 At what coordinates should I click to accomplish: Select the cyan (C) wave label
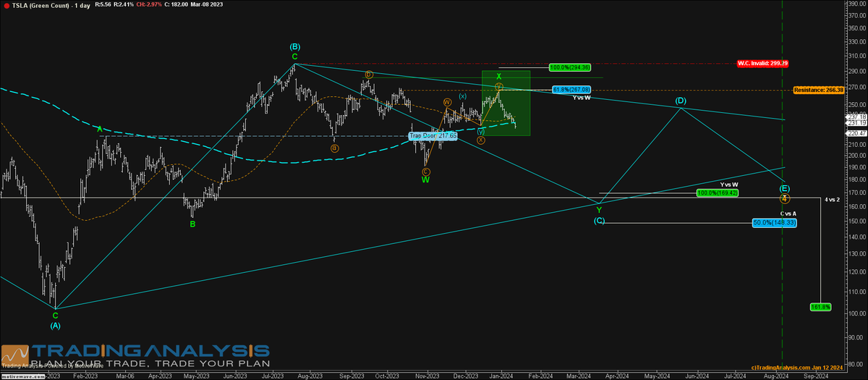(x=599, y=220)
